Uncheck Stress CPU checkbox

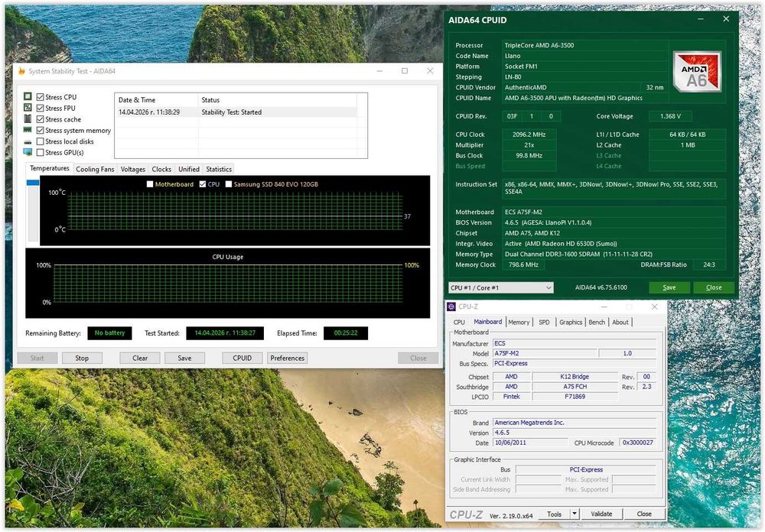click(x=41, y=97)
